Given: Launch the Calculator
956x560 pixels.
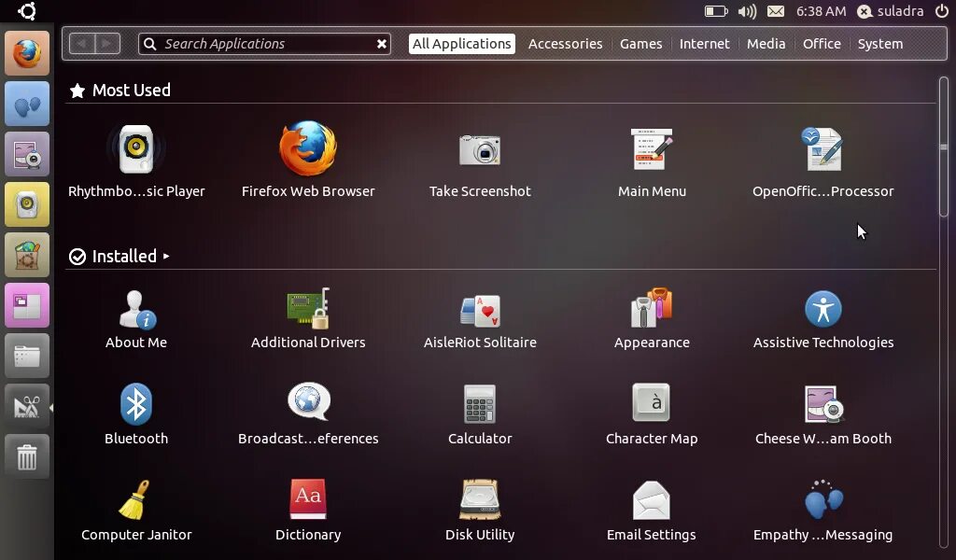Looking at the screenshot, I should pyautogui.click(x=480, y=414).
